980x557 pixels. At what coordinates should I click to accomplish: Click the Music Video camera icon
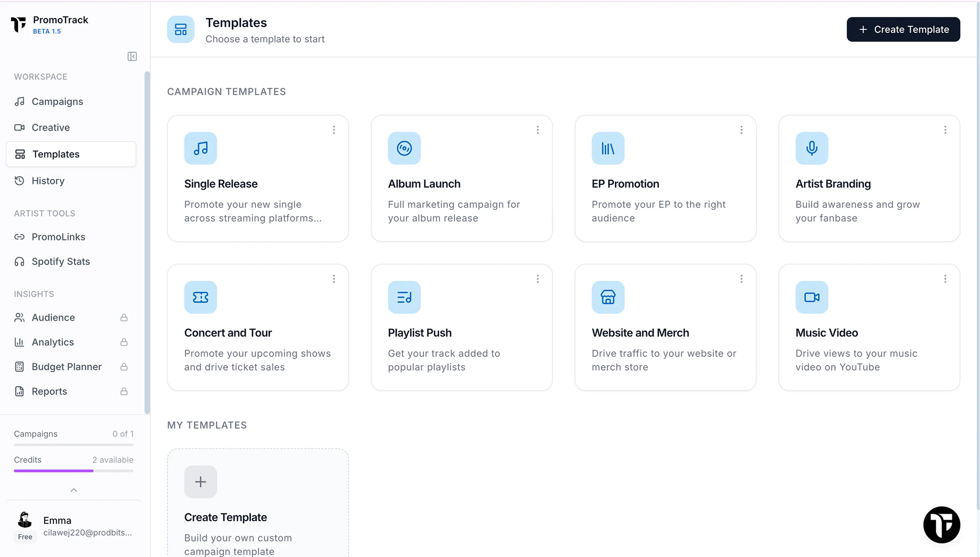click(812, 297)
